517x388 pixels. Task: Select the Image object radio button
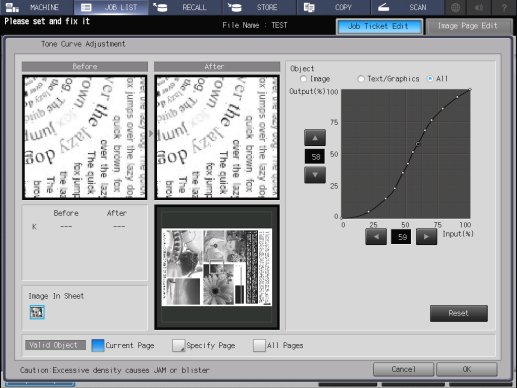click(x=303, y=79)
